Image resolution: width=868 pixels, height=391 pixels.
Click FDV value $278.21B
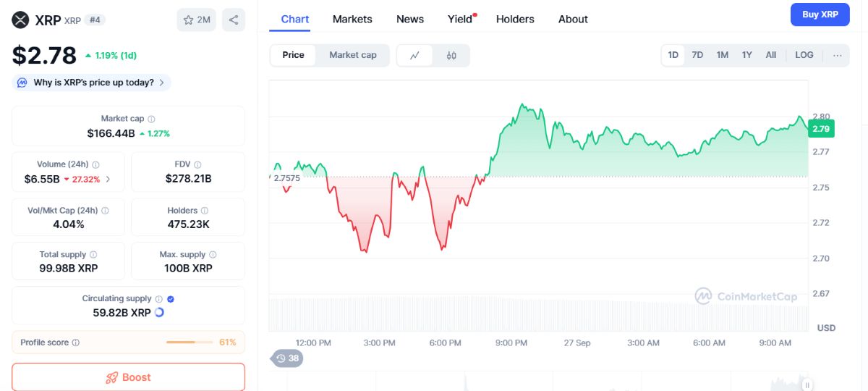click(188, 179)
